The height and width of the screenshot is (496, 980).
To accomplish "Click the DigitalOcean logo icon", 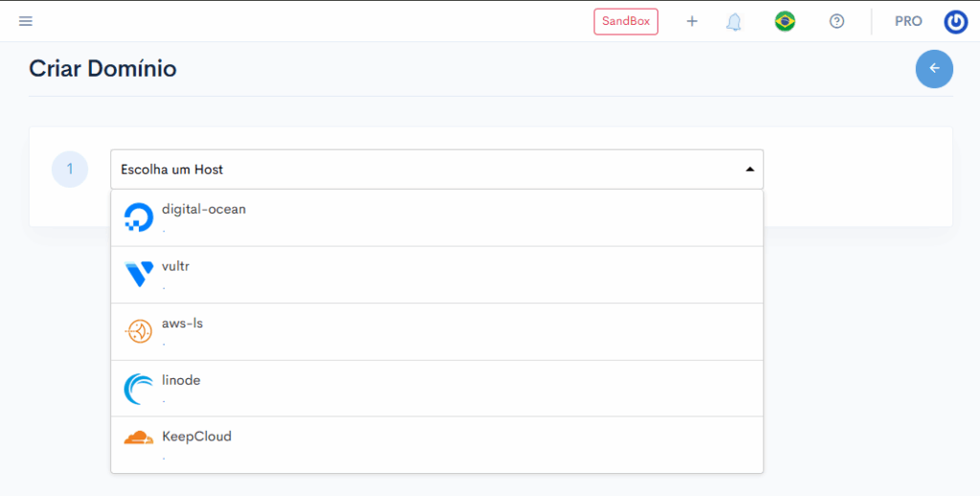I will click(x=139, y=217).
